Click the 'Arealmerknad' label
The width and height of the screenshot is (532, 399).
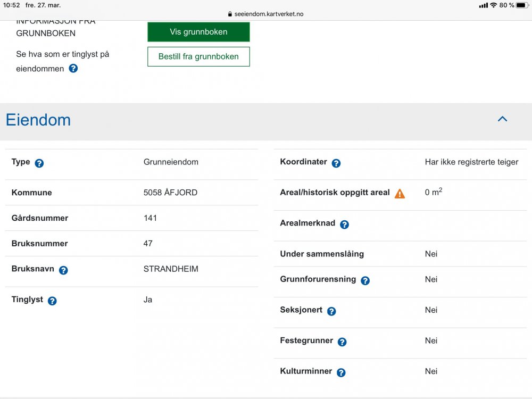click(307, 223)
